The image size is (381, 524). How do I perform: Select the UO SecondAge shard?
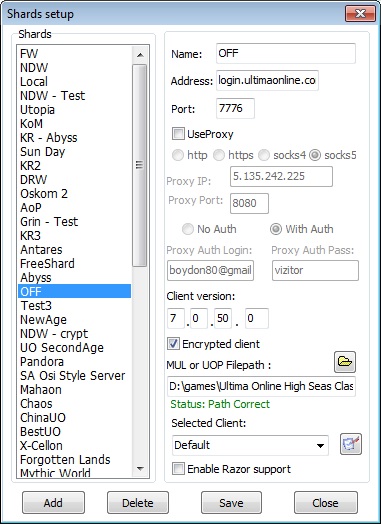click(x=62, y=348)
